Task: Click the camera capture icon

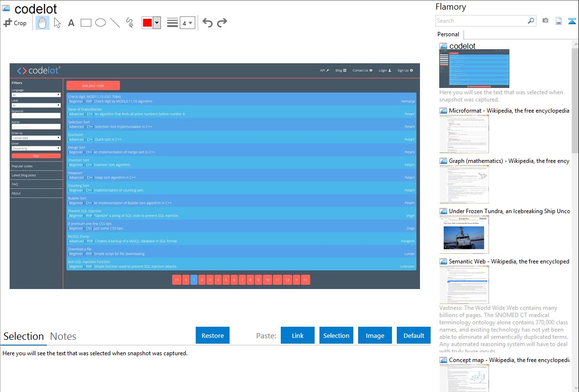Action: click(x=545, y=21)
